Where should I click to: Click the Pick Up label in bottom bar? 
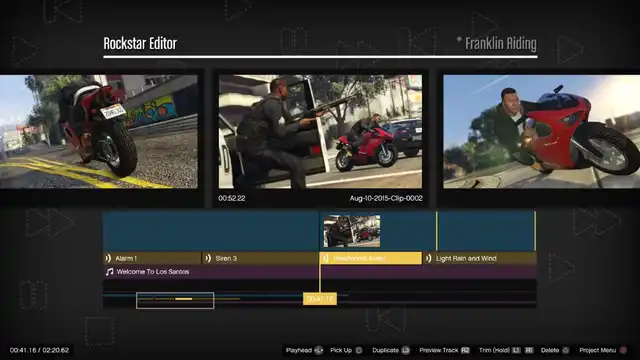[x=341, y=350]
